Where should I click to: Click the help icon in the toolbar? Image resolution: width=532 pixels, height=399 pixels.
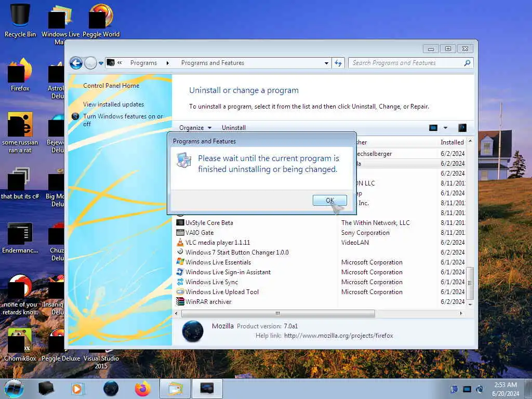pyautogui.click(x=462, y=128)
